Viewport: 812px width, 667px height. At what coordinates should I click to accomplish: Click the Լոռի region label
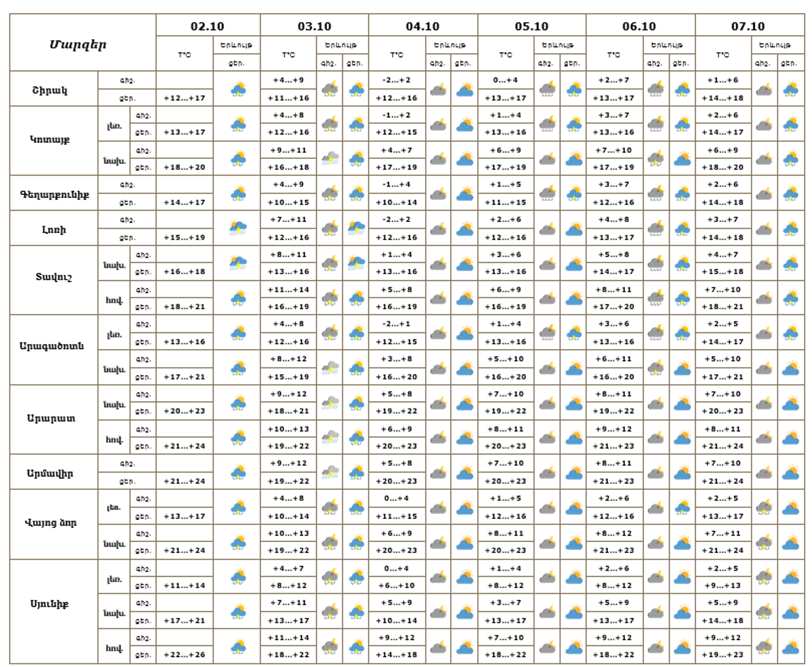point(54,230)
